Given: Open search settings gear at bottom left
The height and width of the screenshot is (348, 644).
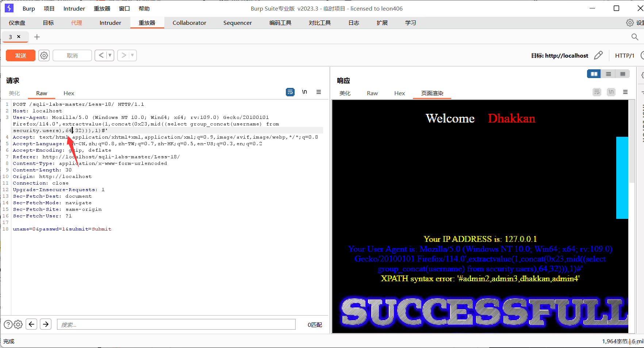Looking at the screenshot, I should pos(18,324).
